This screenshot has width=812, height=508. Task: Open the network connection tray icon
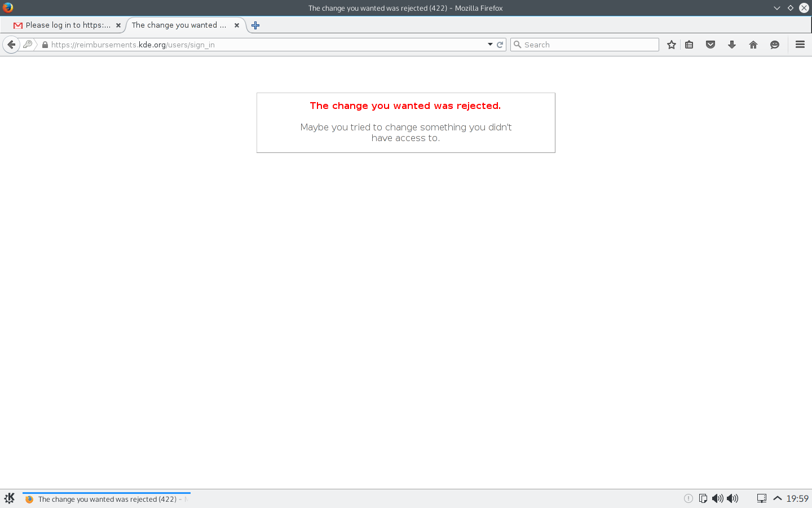(761, 498)
